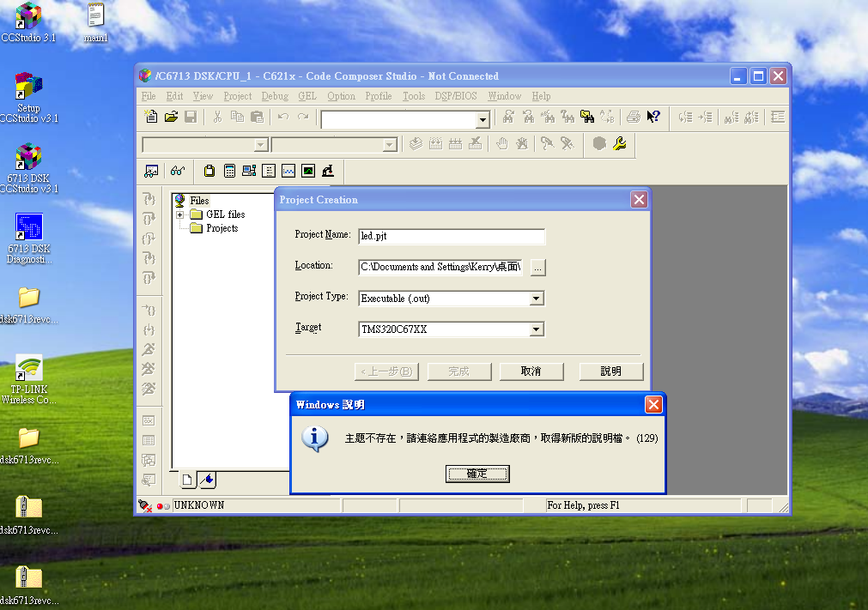Viewport: 868px width, 610px height.
Task: Open the Profile menu
Action: click(x=378, y=96)
